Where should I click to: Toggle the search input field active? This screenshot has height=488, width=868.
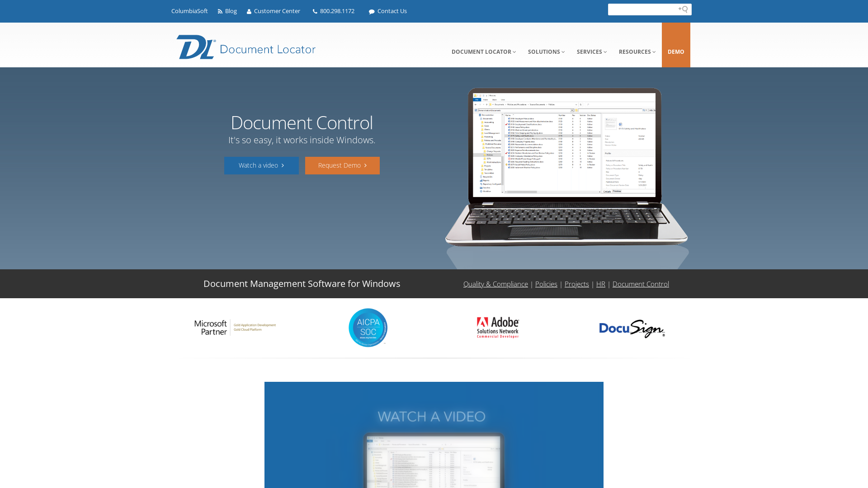tap(685, 9)
